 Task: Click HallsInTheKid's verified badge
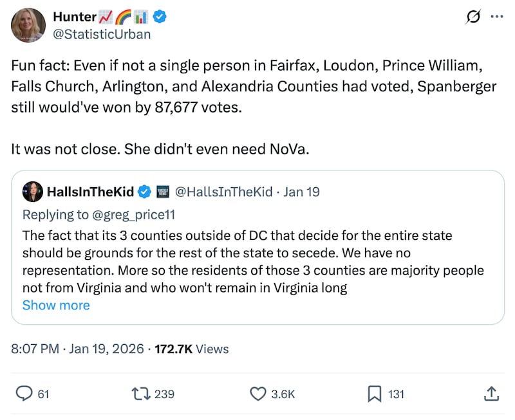click(x=145, y=192)
